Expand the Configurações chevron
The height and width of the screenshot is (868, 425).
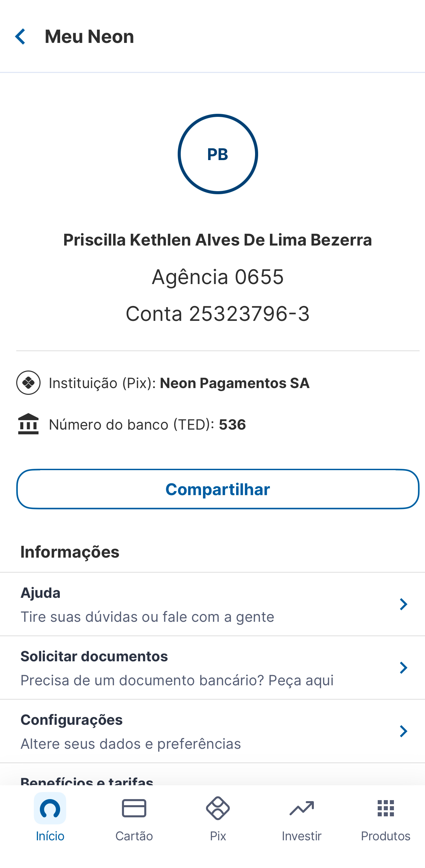point(403,731)
